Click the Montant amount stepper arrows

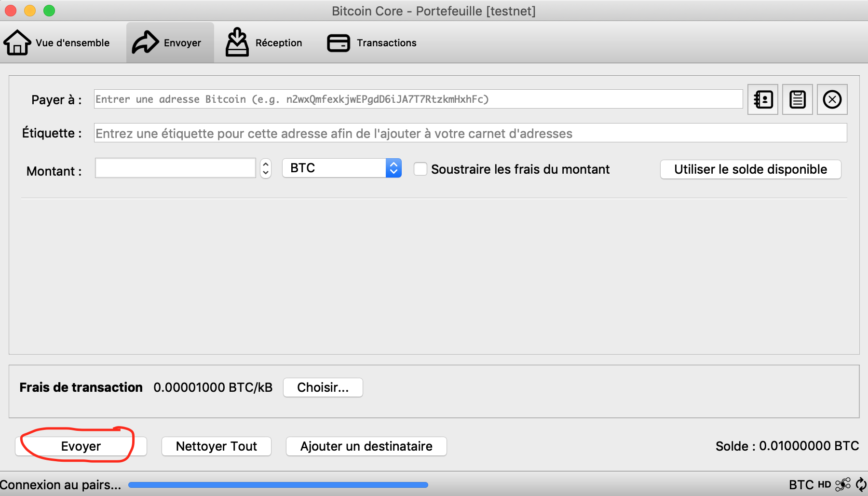point(266,168)
